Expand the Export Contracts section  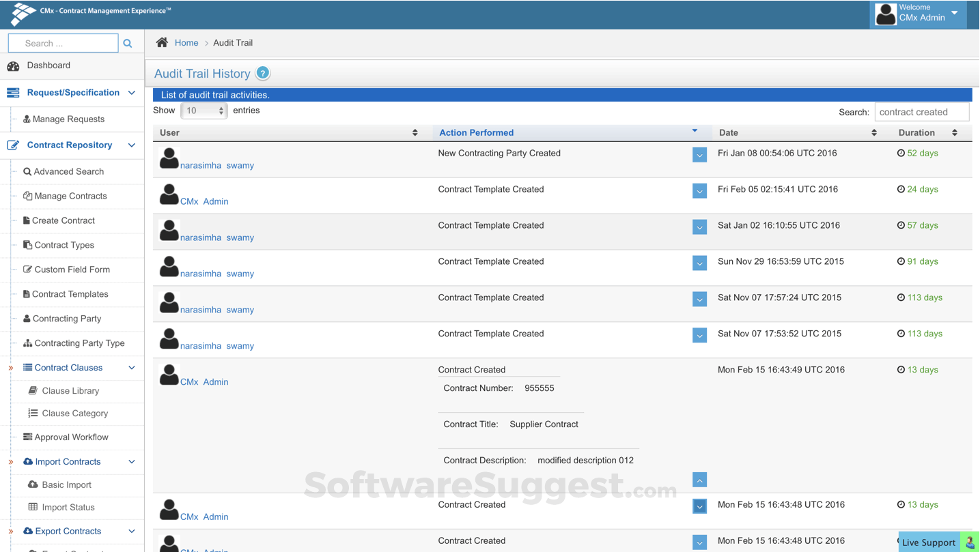click(x=132, y=531)
